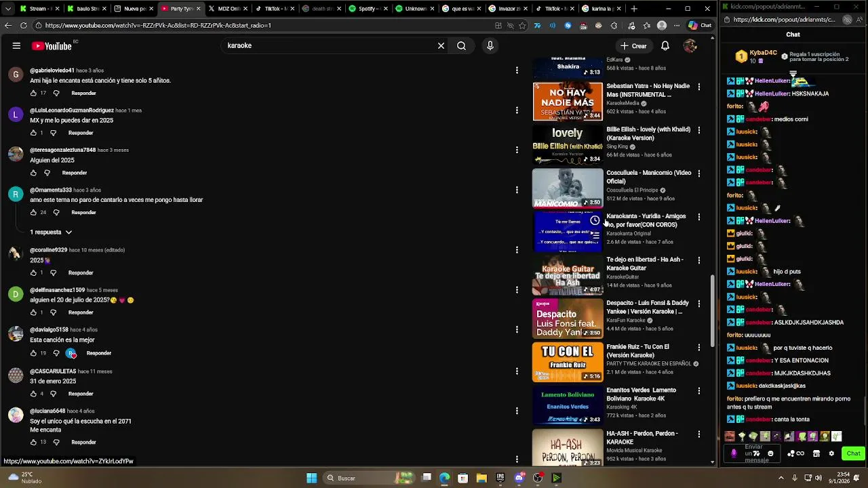Image resolution: width=868 pixels, height=488 pixels.
Task: Open options menu for @Ornamenta333 comment
Action: 517,190
